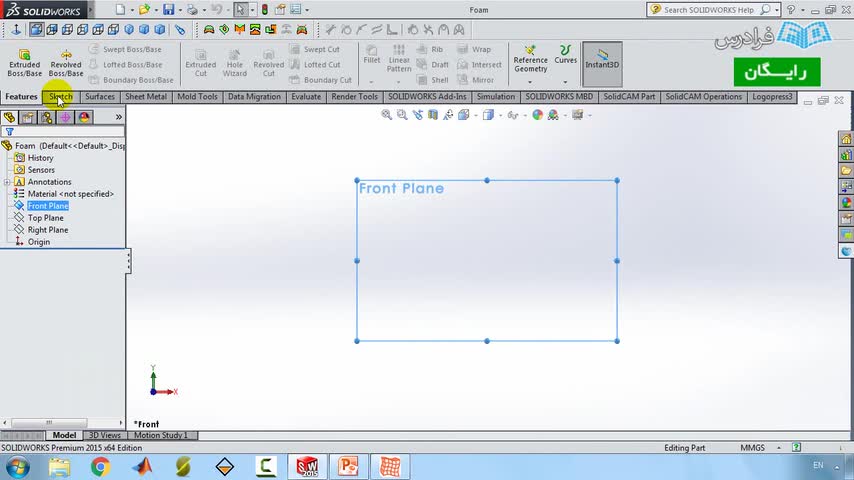
Task: Click the Front Plane label in the viewport
Action: tap(401, 189)
